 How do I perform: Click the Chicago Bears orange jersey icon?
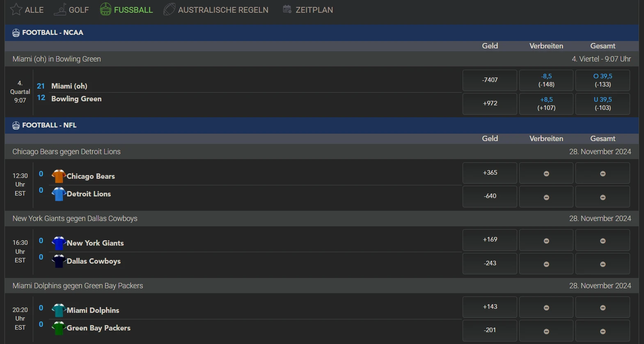(59, 176)
